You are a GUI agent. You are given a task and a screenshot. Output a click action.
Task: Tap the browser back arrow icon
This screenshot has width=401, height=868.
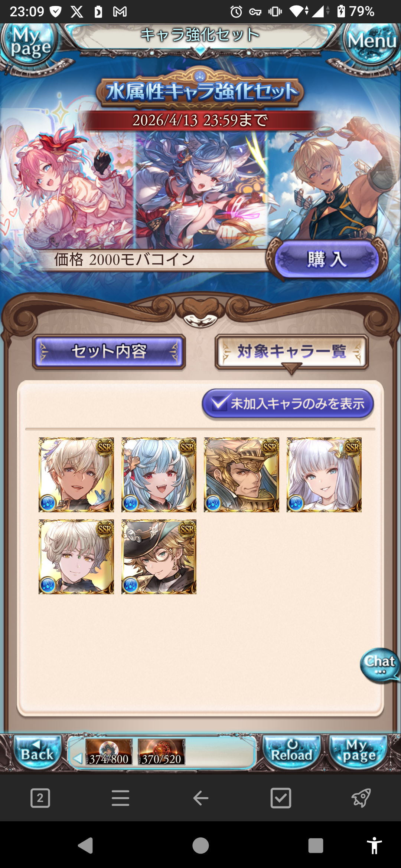tap(200, 798)
